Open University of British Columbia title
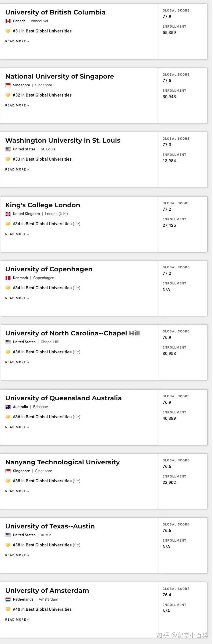213x644 pixels. click(55, 12)
